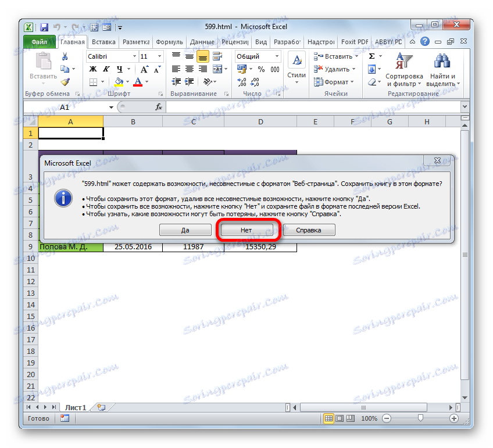The width and height of the screenshot is (493, 448).
Task: Click the decrease decimal icon
Action: click(255, 82)
